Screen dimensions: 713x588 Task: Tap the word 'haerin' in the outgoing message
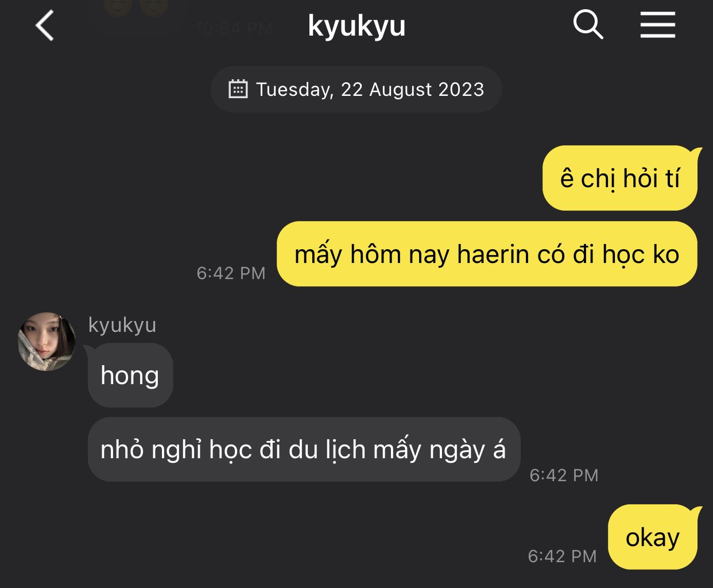pos(494,254)
